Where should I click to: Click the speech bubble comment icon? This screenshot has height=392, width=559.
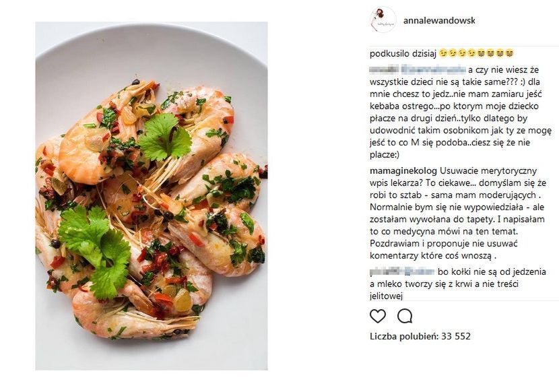point(405,316)
